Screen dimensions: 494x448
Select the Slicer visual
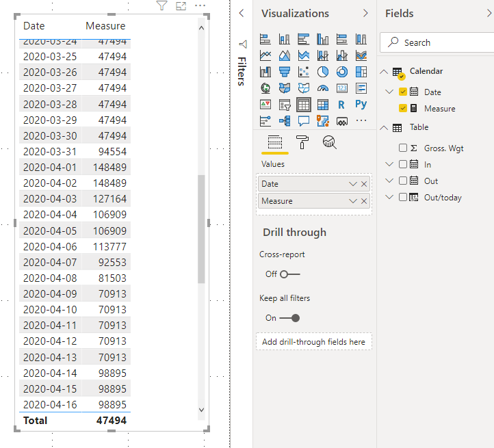(x=285, y=105)
